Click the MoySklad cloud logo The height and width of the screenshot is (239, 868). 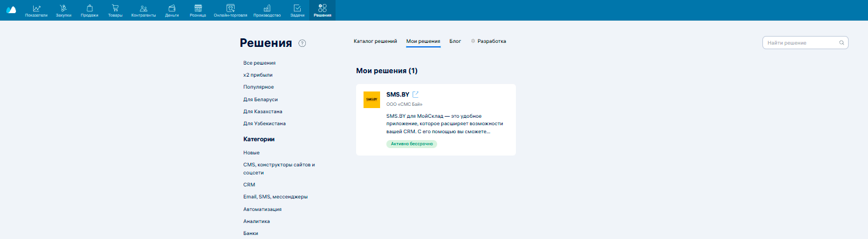click(11, 10)
